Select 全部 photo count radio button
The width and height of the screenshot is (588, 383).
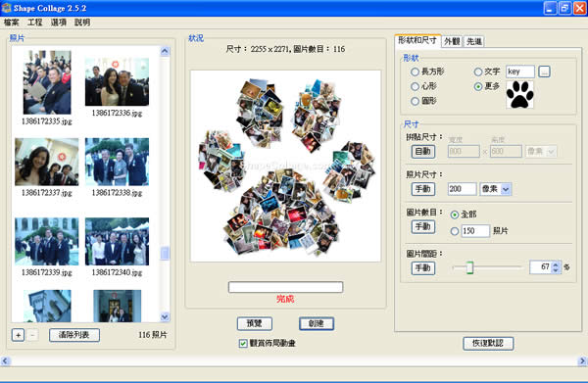(x=455, y=215)
